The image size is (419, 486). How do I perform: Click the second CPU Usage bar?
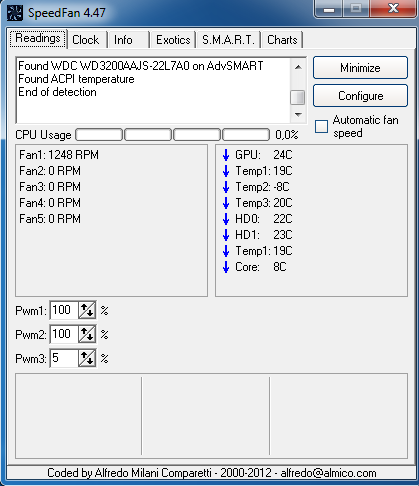coord(148,135)
